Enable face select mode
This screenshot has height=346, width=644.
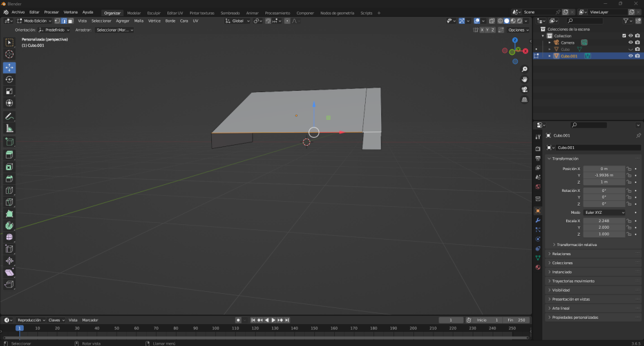click(70, 21)
